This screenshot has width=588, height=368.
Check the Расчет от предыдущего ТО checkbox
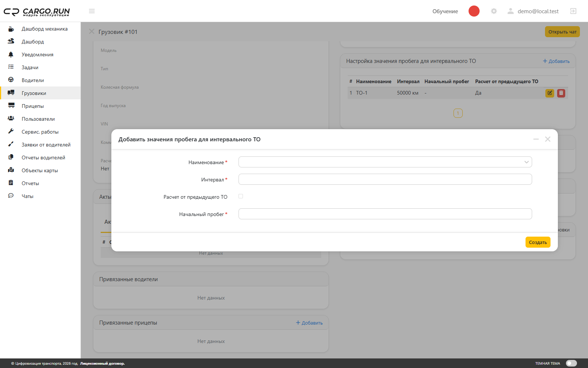click(241, 196)
